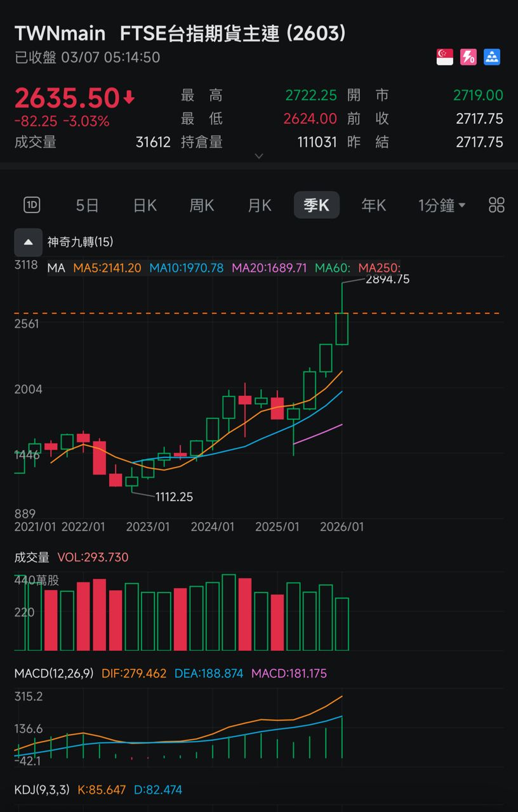The width and height of the screenshot is (518, 812).
Task: Switch to the 5日 chart tab
Action: click(x=88, y=205)
